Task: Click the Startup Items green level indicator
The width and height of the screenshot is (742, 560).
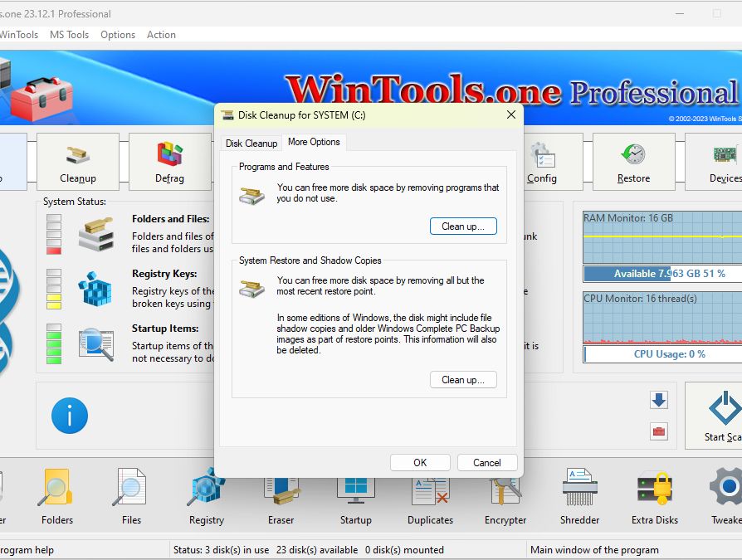Action: click(x=54, y=343)
